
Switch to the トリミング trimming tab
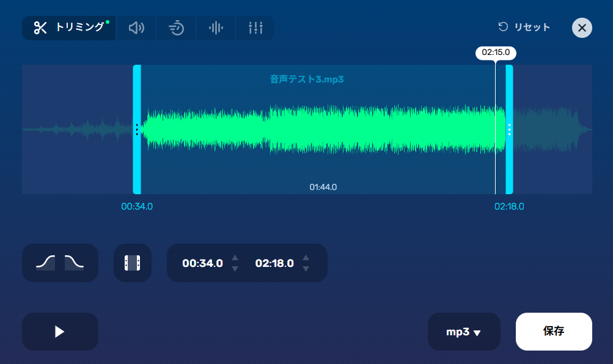68,27
